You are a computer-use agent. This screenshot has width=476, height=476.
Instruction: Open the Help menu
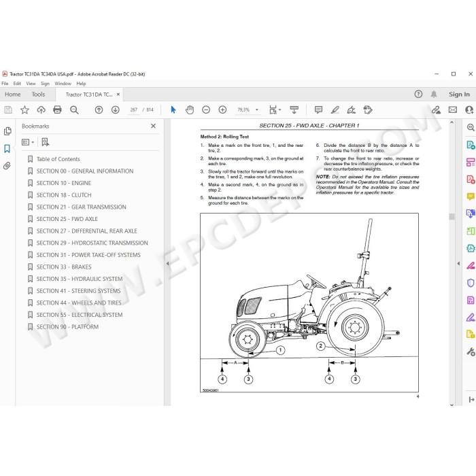coord(81,84)
